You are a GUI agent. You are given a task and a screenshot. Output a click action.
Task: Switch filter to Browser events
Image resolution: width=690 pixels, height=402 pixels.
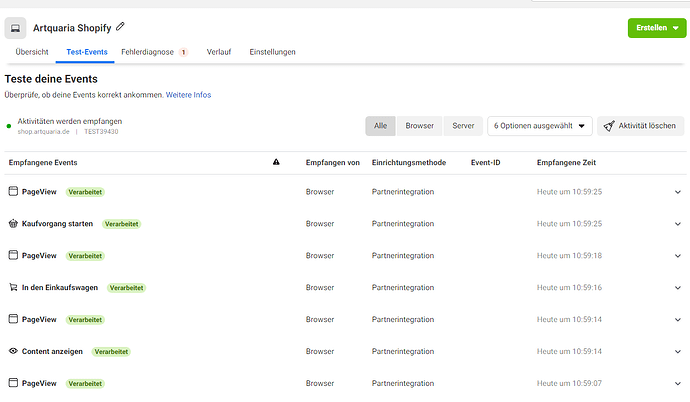coord(419,126)
